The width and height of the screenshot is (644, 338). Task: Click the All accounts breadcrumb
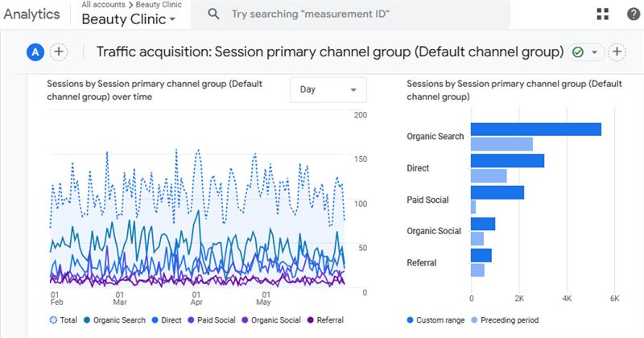point(105,5)
